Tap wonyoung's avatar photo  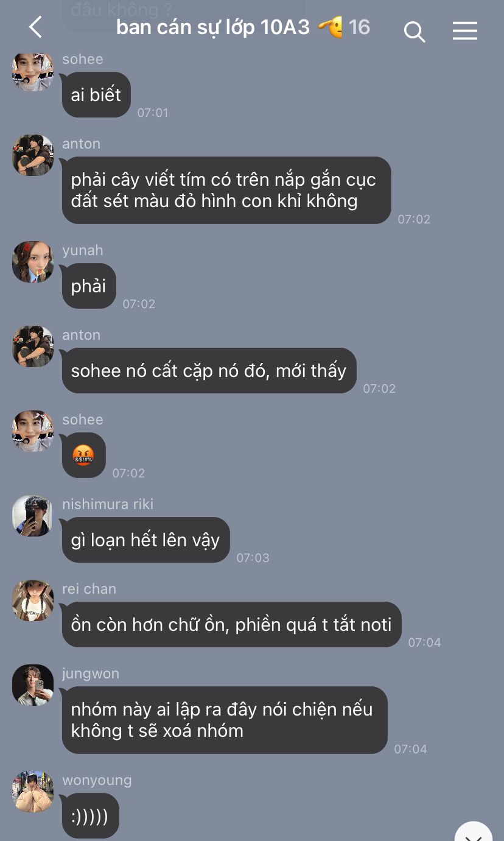(x=33, y=792)
